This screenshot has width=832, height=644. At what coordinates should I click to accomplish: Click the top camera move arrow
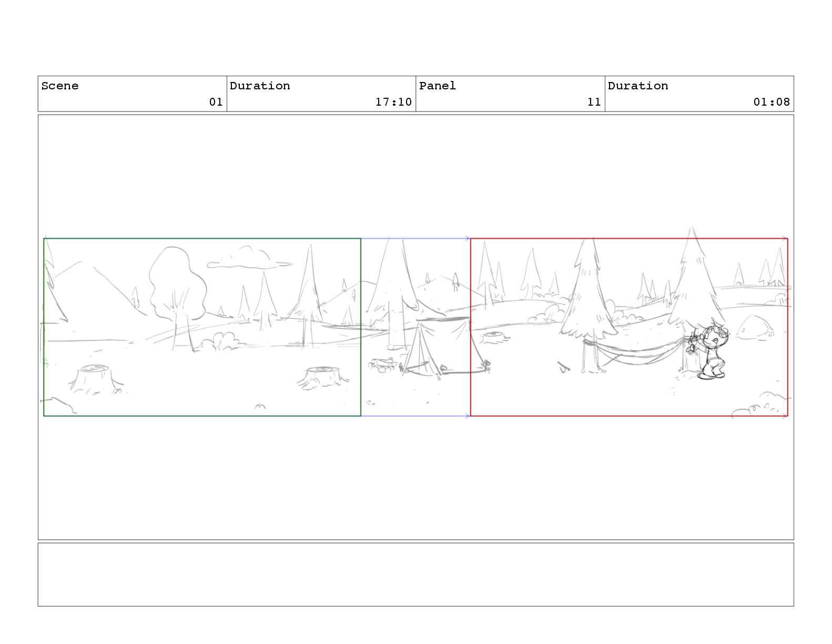coord(415,239)
